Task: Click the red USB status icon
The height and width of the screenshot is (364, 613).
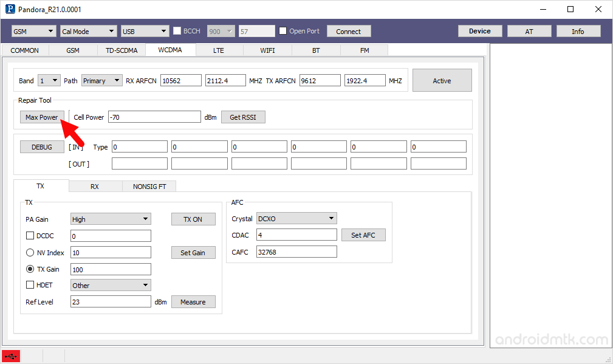Action: pyautogui.click(x=10, y=357)
